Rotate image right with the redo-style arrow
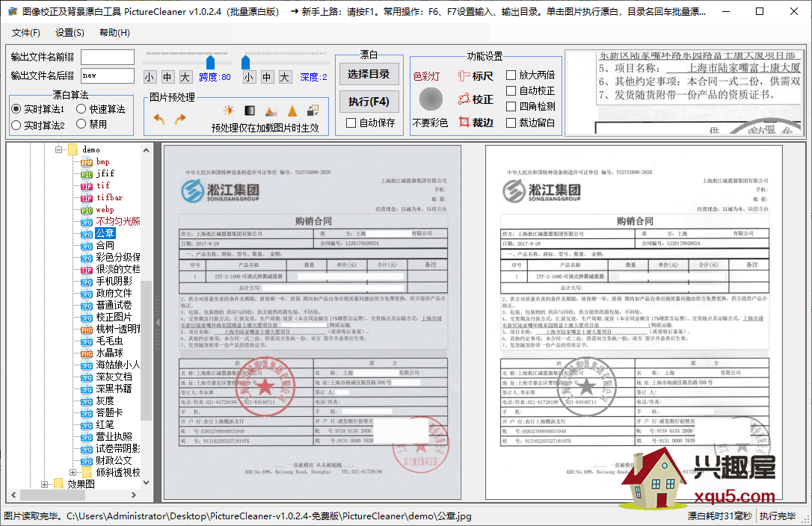Image resolution: width=812 pixels, height=526 pixels. click(x=179, y=120)
